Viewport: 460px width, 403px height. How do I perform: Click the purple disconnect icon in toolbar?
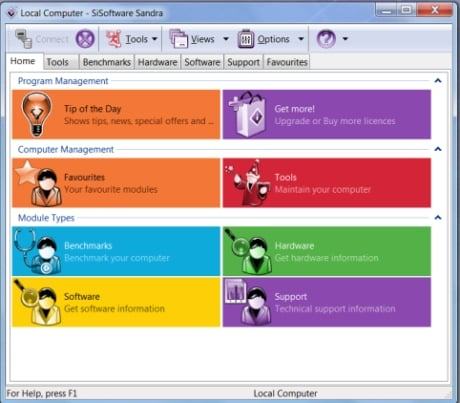(x=85, y=39)
